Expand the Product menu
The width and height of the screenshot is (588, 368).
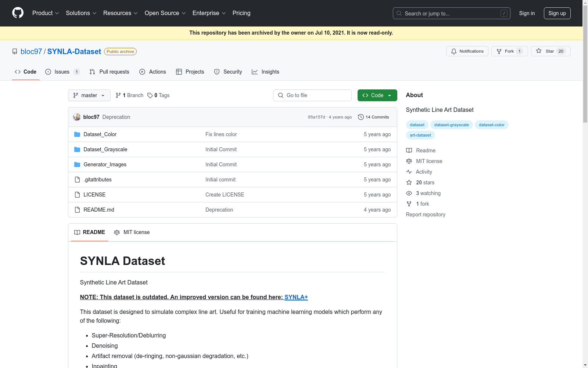[x=46, y=13]
